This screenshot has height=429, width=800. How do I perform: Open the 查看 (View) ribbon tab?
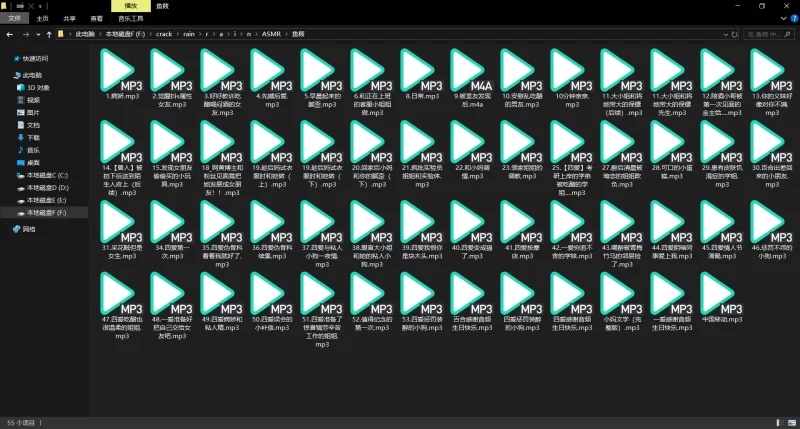[x=96, y=18]
